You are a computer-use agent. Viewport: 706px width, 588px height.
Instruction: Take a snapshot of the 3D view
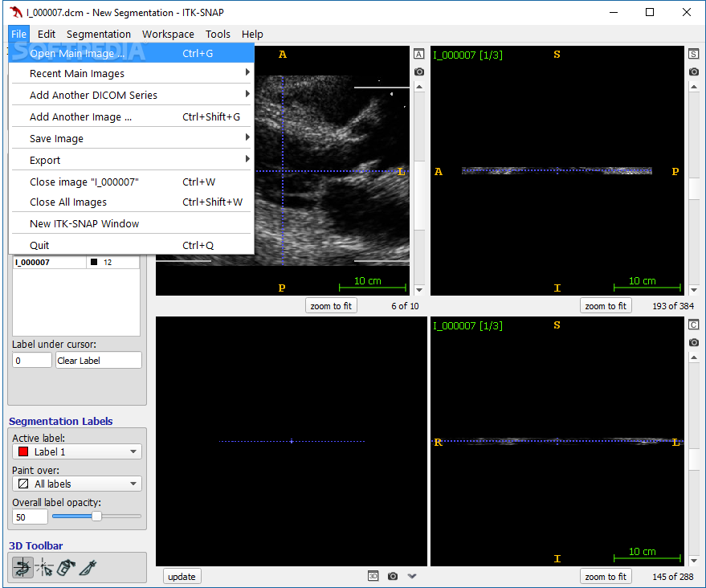pos(393,576)
